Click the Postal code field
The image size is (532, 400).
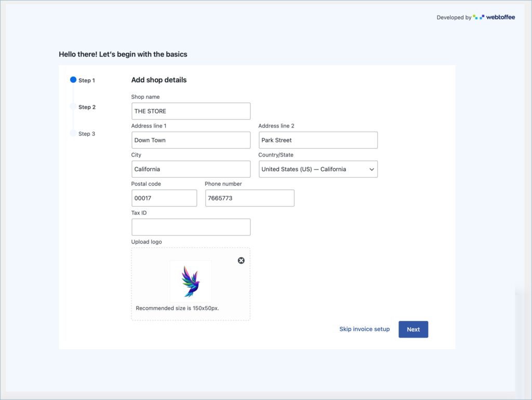[164, 198]
